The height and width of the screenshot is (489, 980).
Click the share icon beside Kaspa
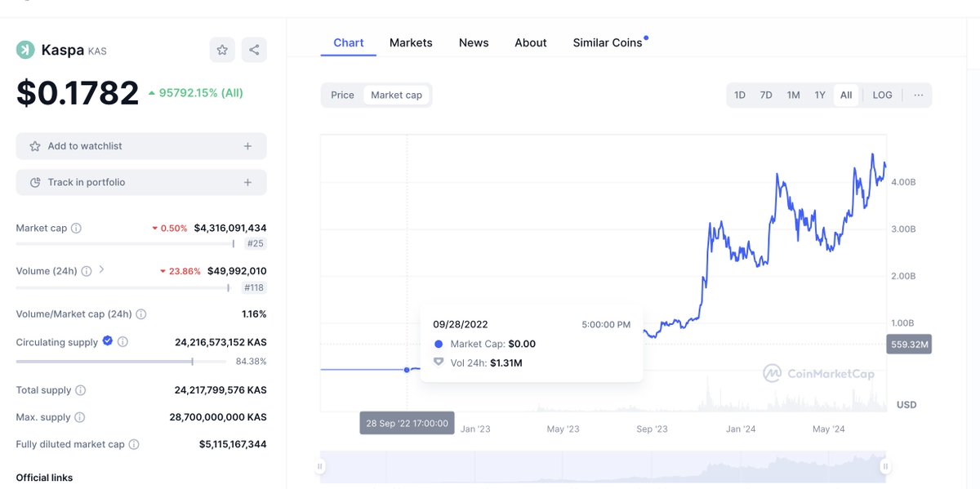(x=254, y=50)
